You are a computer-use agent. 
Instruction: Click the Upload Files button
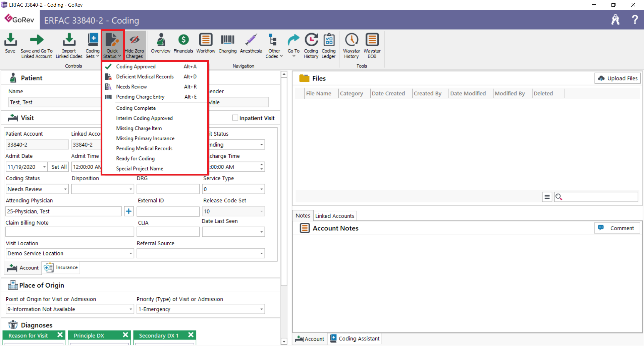coord(618,78)
